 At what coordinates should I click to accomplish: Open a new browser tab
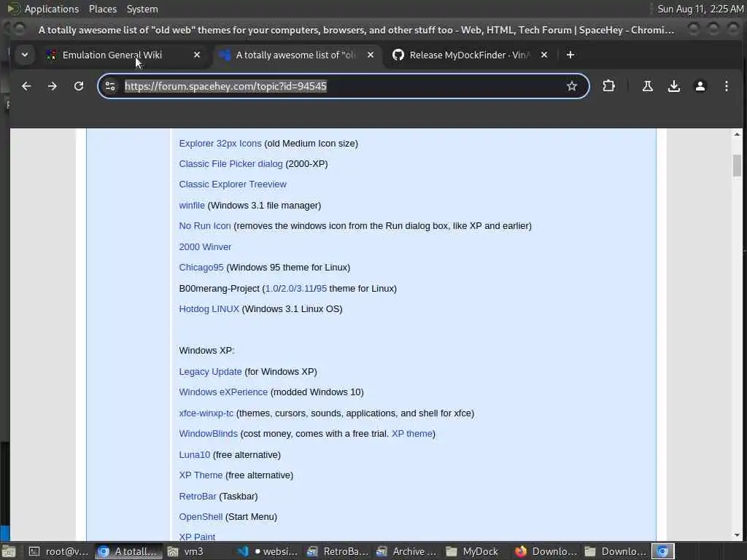(x=570, y=55)
